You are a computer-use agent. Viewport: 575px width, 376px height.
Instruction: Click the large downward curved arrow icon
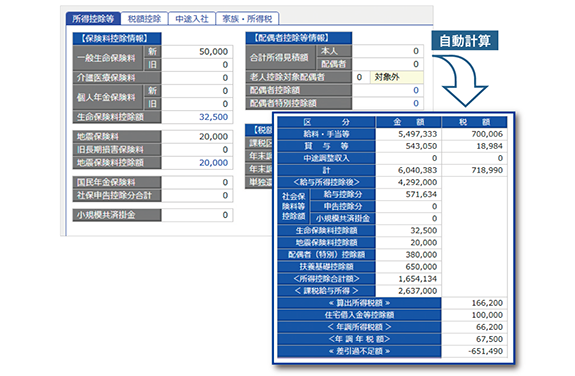coord(460,81)
